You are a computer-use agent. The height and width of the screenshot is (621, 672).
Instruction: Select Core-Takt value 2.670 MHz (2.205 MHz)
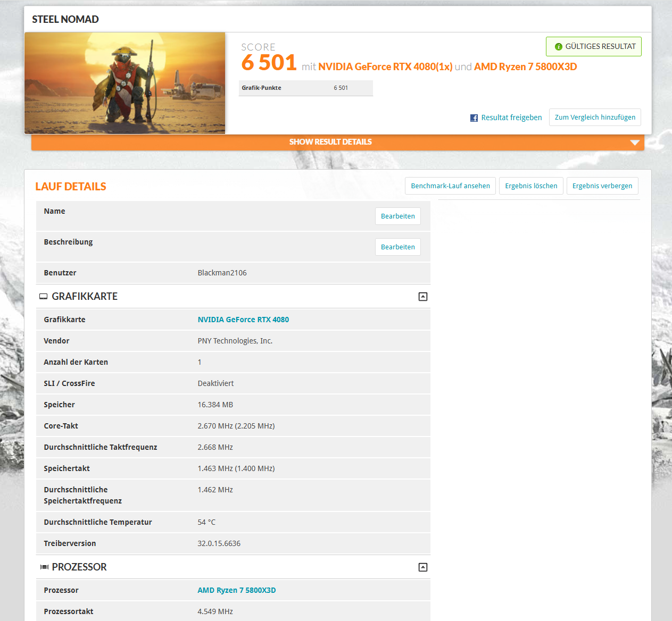click(236, 426)
